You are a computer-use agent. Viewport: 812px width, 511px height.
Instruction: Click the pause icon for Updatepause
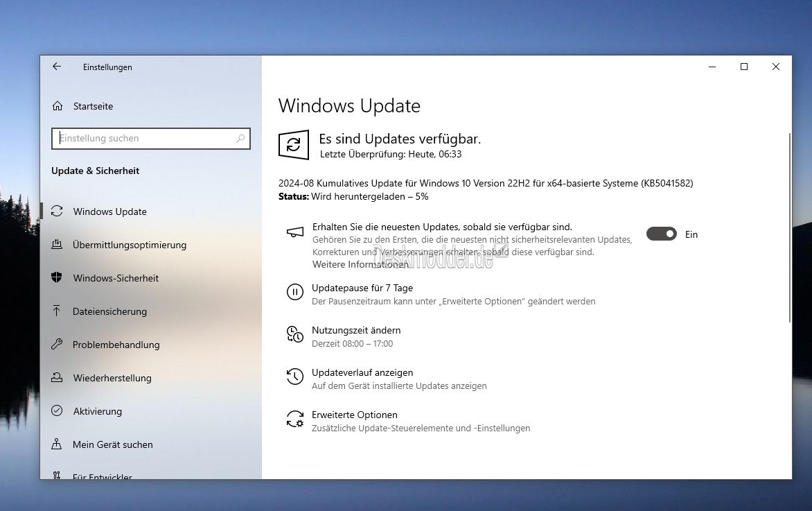click(295, 292)
